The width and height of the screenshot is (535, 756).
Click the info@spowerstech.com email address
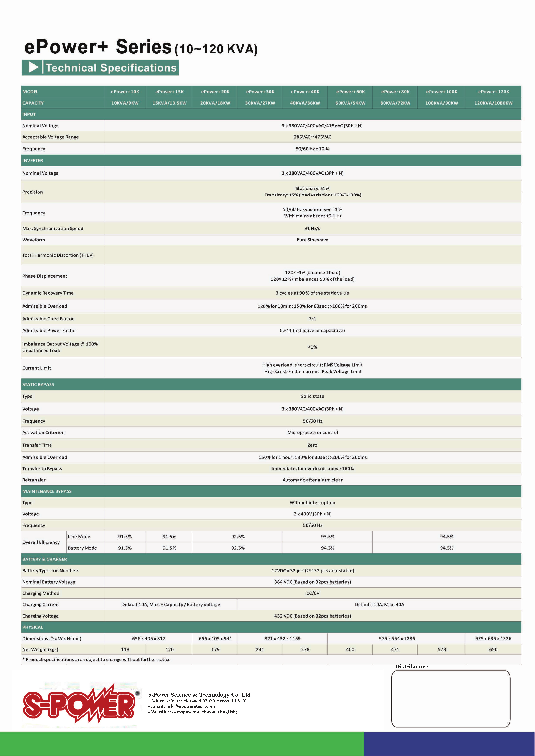pos(190,706)
